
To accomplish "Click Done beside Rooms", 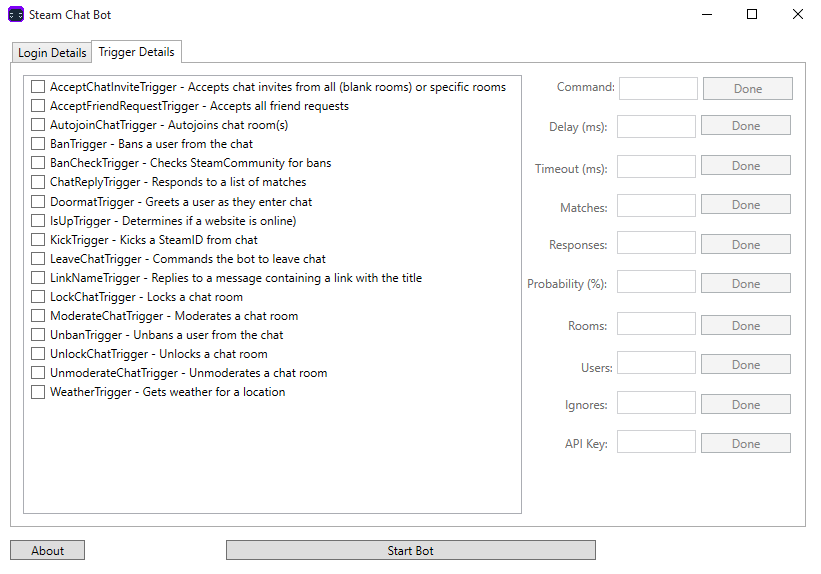I will (746, 325).
